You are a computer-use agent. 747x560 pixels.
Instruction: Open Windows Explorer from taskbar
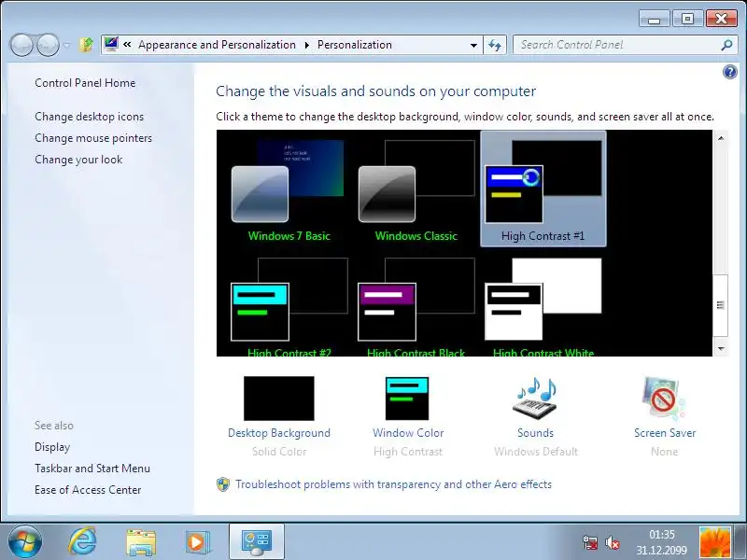click(x=141, y=542)
